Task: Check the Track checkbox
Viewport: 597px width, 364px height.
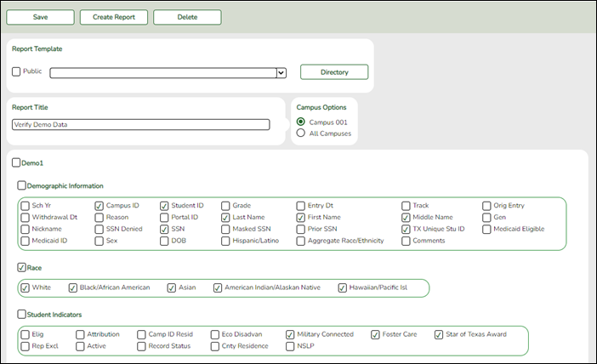Action: click(406, 206)
